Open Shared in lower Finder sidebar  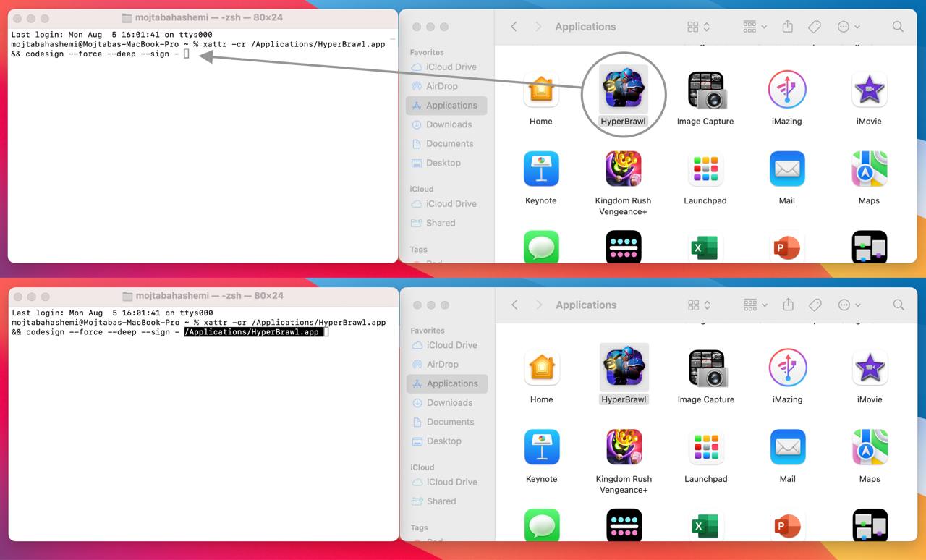click(446, 501)
